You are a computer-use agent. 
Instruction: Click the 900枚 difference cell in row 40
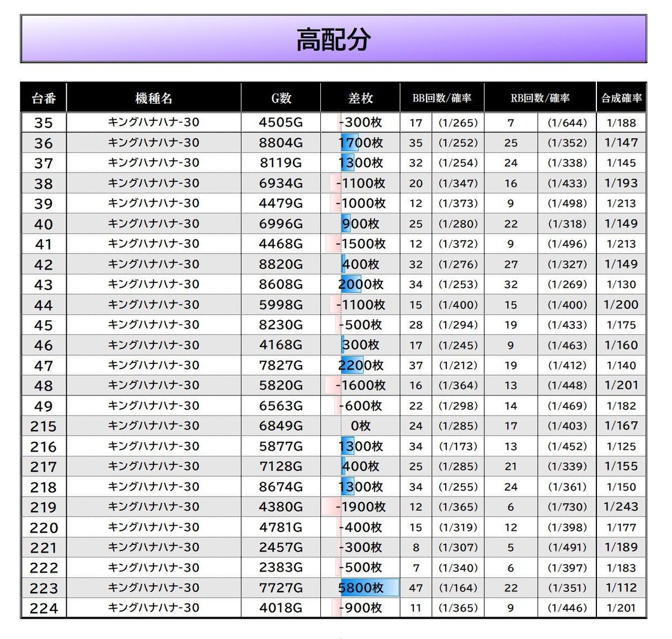361,223
